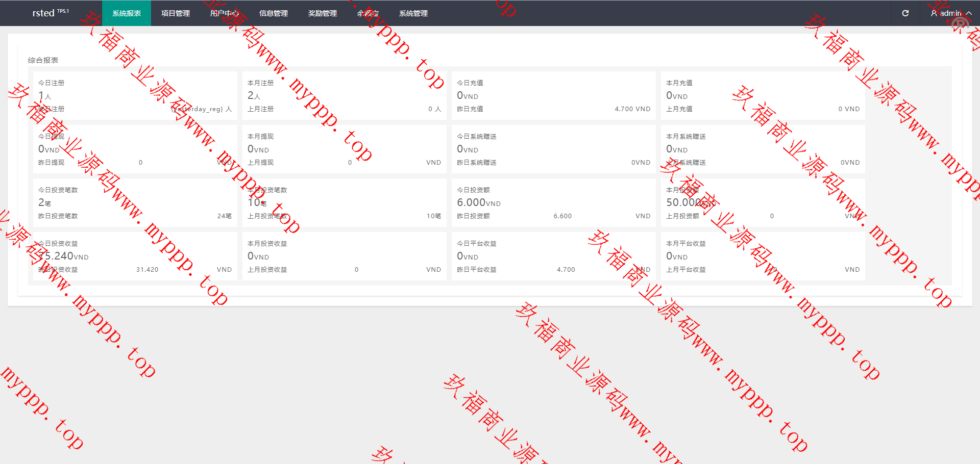The height and width of the screenshot is (464, 980).
Task: Click the user avatar icon beside admin
Action: tap(934, 13)
